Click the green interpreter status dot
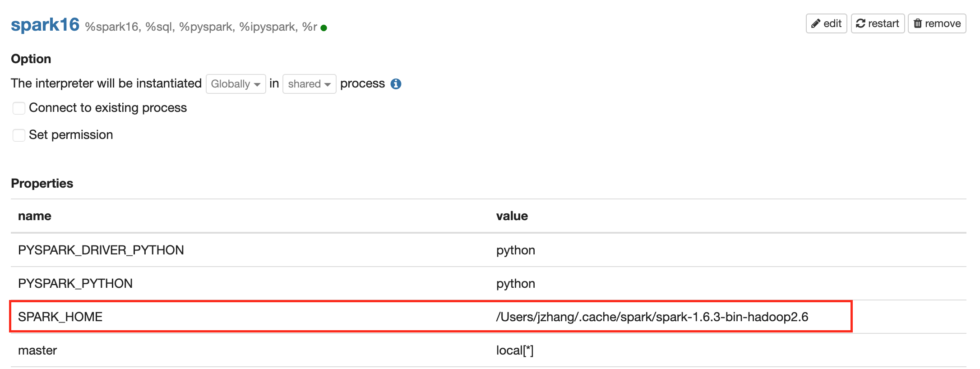The width and height of the screenshot is (980, 369). pyautogui.click(x=324, y=28)
